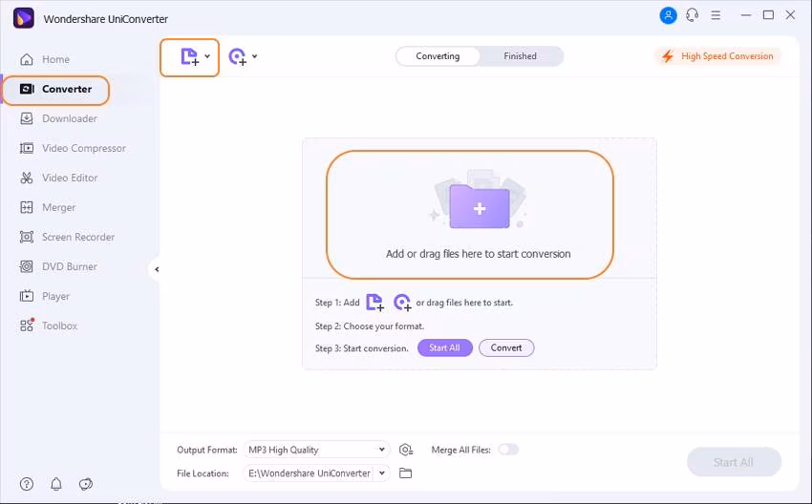The image size is (812, 504).
Task: Enable High Speed Conversion
Action: pos(717,56)
